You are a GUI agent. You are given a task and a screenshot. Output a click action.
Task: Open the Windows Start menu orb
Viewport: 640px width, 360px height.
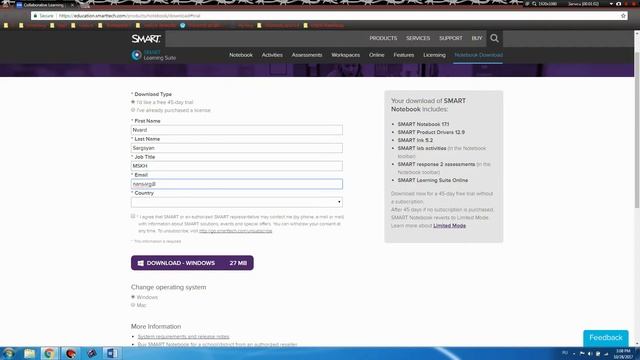(8, 353)
